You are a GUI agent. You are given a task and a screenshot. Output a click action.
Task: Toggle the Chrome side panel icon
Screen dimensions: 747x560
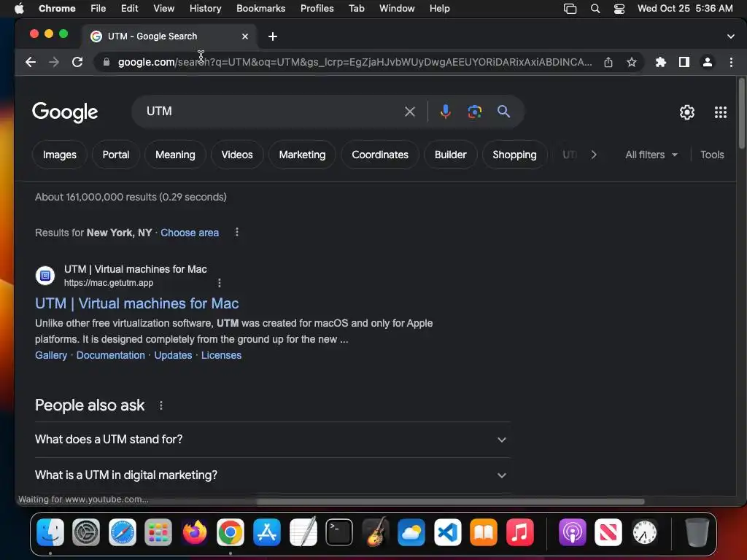tap(684, 62)
